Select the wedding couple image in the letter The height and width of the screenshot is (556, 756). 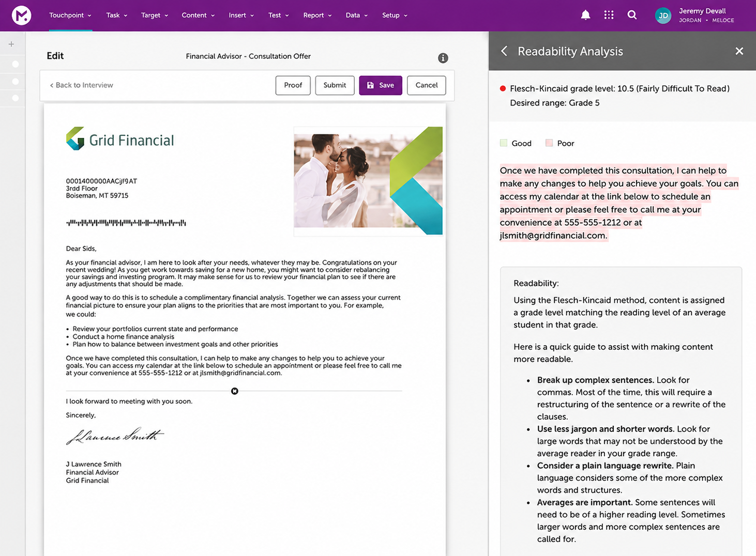point(368,181)
